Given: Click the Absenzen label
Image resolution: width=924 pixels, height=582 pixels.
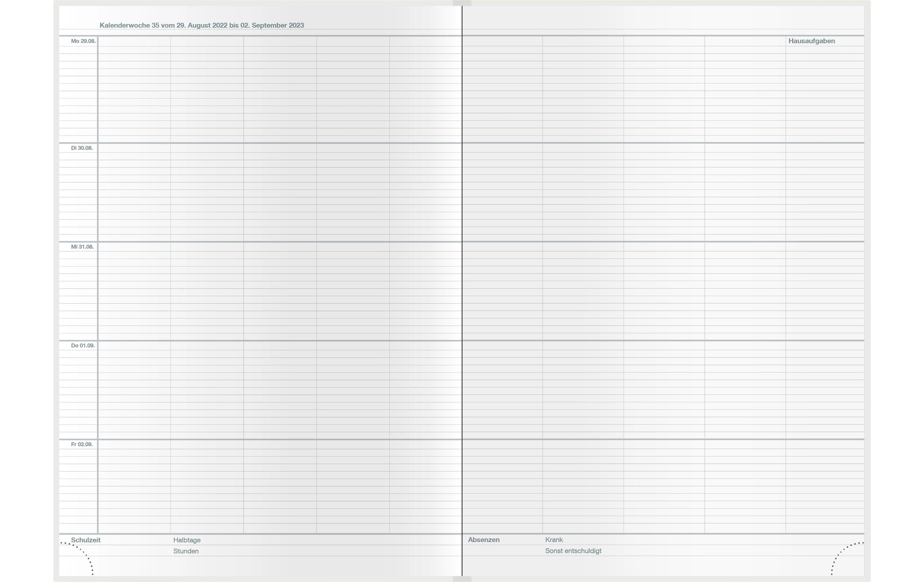Looking at the screenshot, I should click(x=484, y=539).
